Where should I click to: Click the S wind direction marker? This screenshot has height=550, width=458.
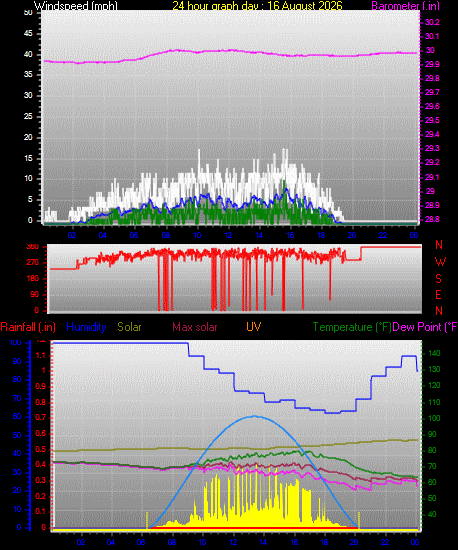point(438,279)
